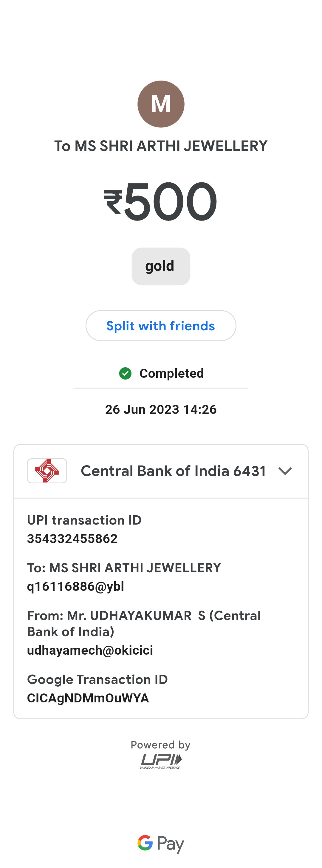Click the Split with friends button
Viewport: 322px width, 868px height.
pos(161,326)
